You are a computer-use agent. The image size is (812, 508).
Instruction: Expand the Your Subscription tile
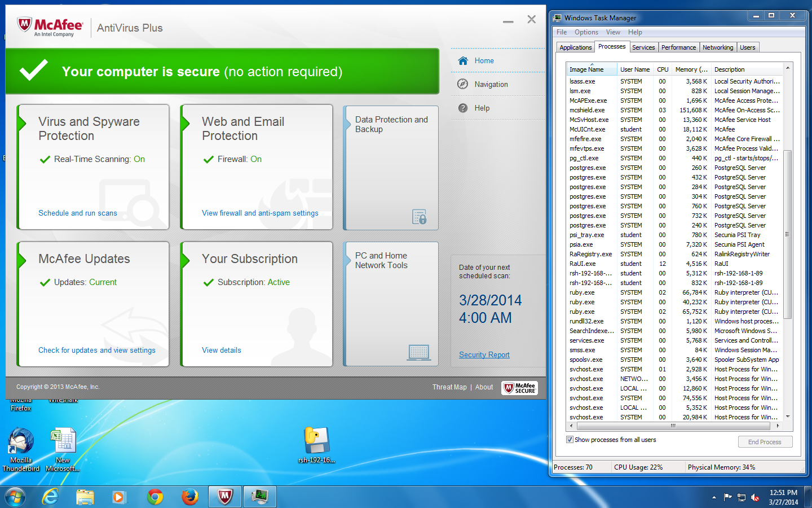[x=257, y=304]
